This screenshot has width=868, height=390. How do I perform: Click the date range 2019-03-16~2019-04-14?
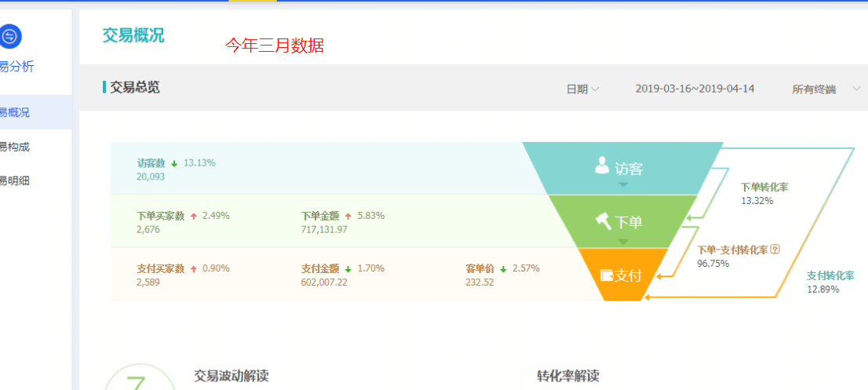click(x=695, y=89)
